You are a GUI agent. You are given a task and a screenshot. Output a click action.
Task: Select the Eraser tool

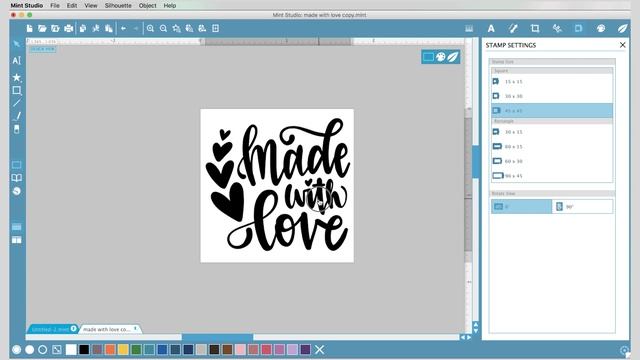[16, 129]
